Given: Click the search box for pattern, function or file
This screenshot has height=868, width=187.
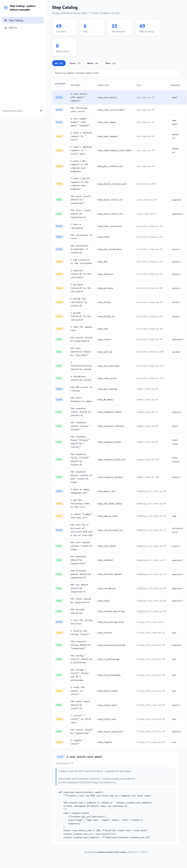Looking at the screenshot, I should [116, 73].
